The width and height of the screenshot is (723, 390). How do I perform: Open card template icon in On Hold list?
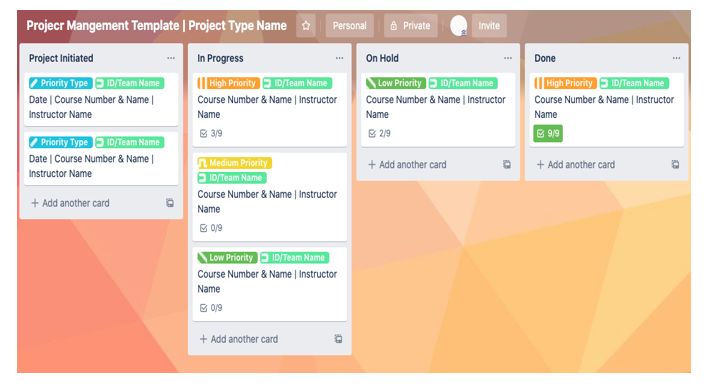(x=507, y=165)
